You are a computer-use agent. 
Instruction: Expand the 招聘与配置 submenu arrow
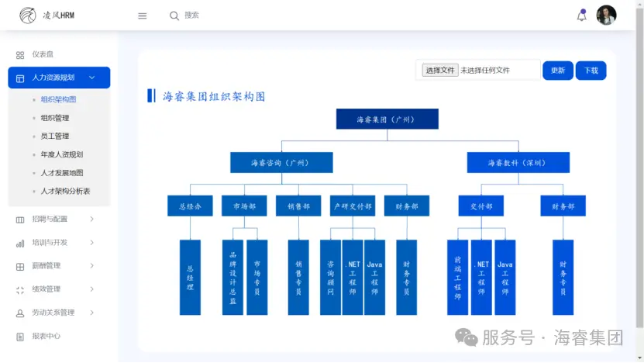tap(92, 220)
